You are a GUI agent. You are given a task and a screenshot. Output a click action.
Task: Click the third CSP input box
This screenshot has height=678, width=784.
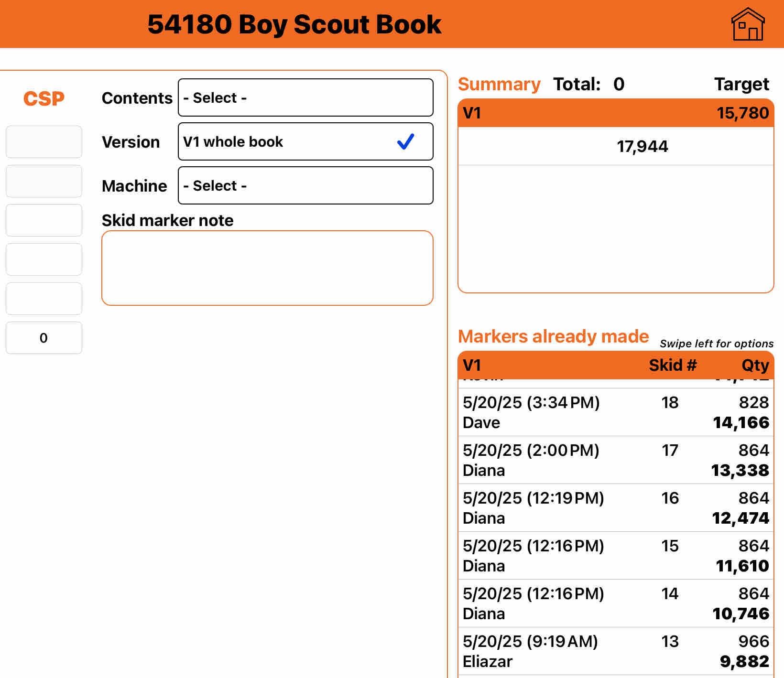[x=44, y=220]
